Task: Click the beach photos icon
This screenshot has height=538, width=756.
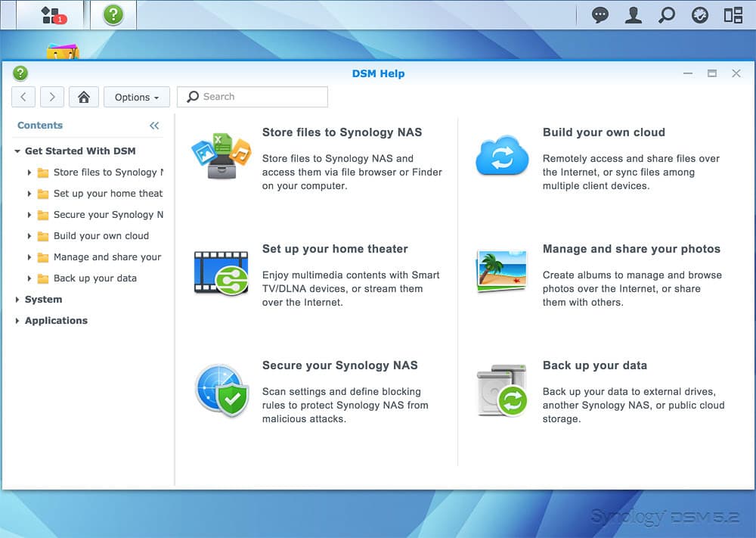Action: click(x=501, y=271)
